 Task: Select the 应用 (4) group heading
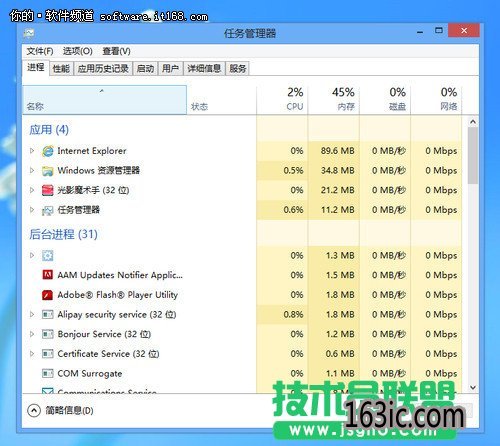pos(49,130)
